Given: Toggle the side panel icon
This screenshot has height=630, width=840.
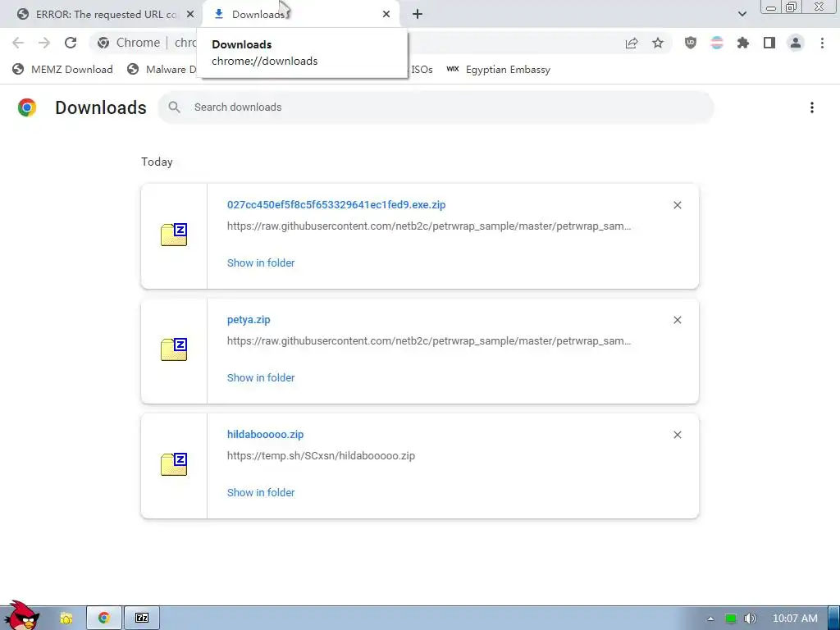Looking at the screenshot, I should tap(769, 43).
